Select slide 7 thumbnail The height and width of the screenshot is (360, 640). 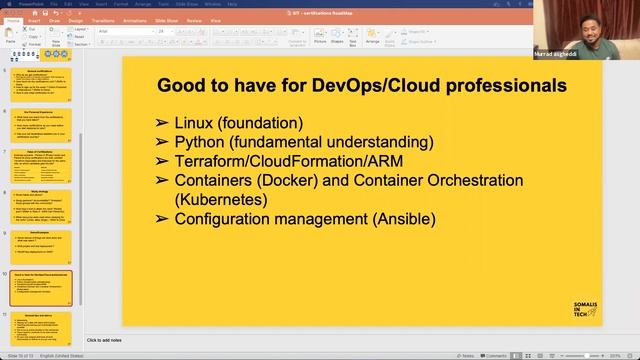tap(41, 166)
